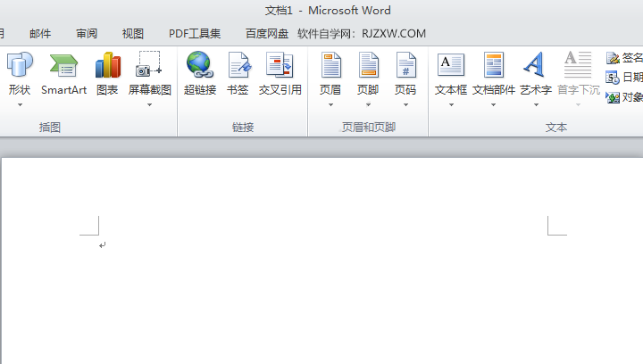Click the Page Number (页码) icon
This screenshot has height=364, width=643.
tap(405, 65)
